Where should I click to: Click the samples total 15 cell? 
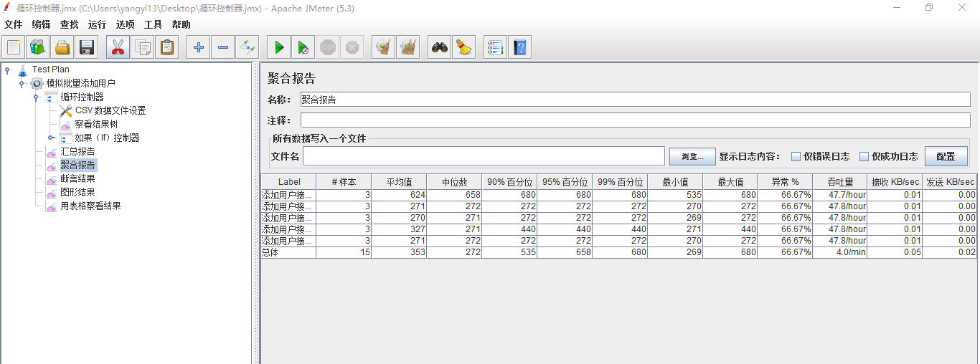coord(344,252)
